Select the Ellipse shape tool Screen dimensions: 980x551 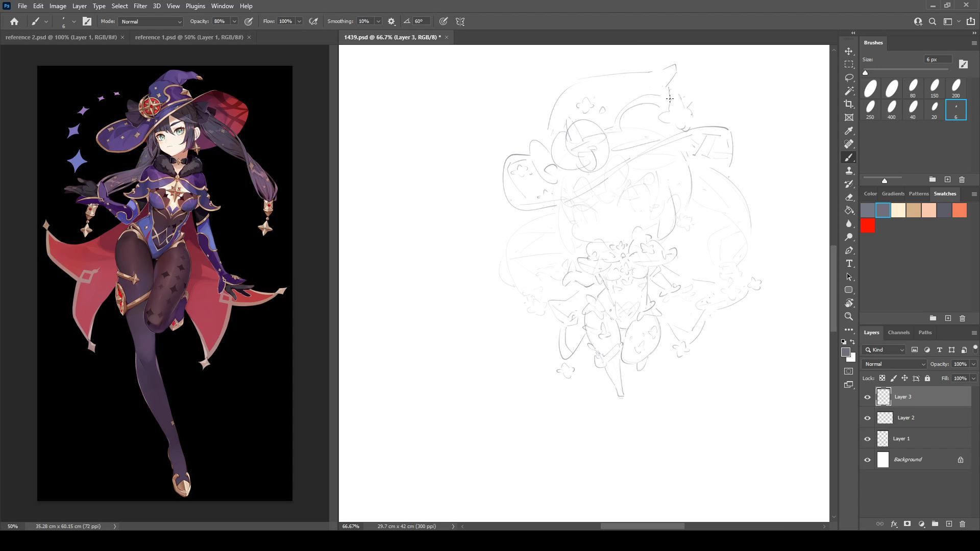[849, 290]
